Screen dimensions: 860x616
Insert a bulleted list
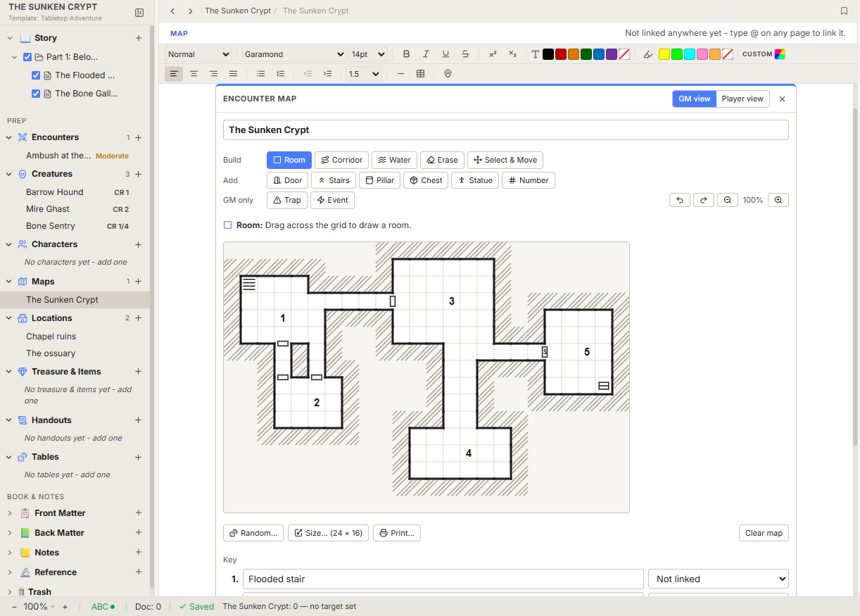(261, 73)
